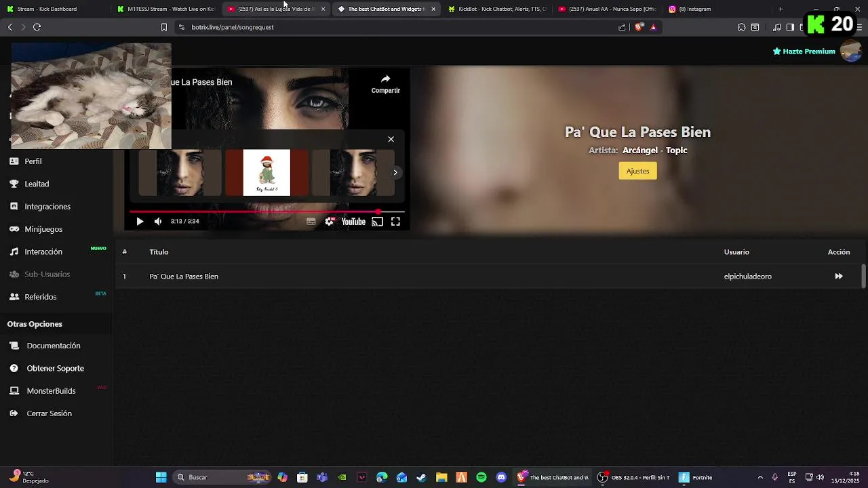868x488 pixels.
Task: Open YouTube player settings gear
Action: (x=330, y=222)
